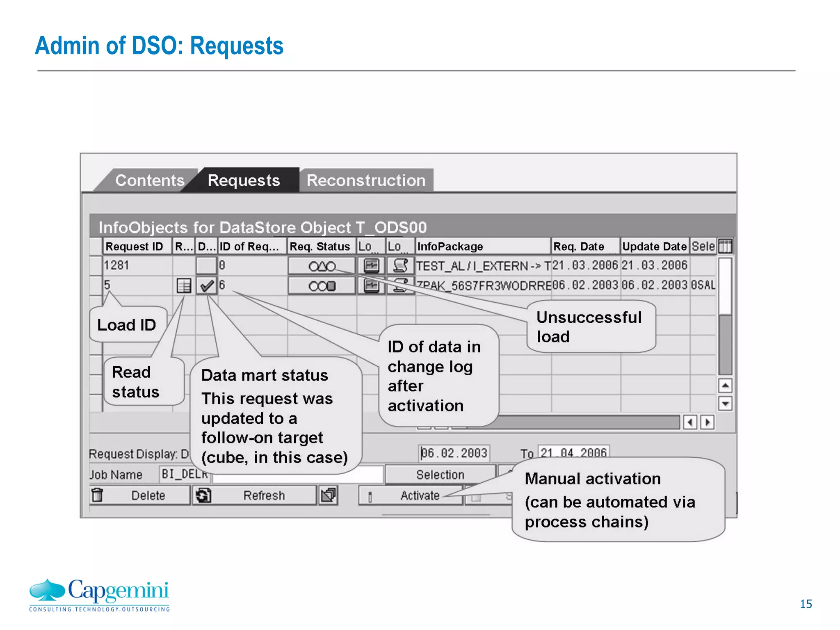Viewport: 840px width, 630px height.
Task: Click the scroll right arrow
Action: click(x=708, y=422)
